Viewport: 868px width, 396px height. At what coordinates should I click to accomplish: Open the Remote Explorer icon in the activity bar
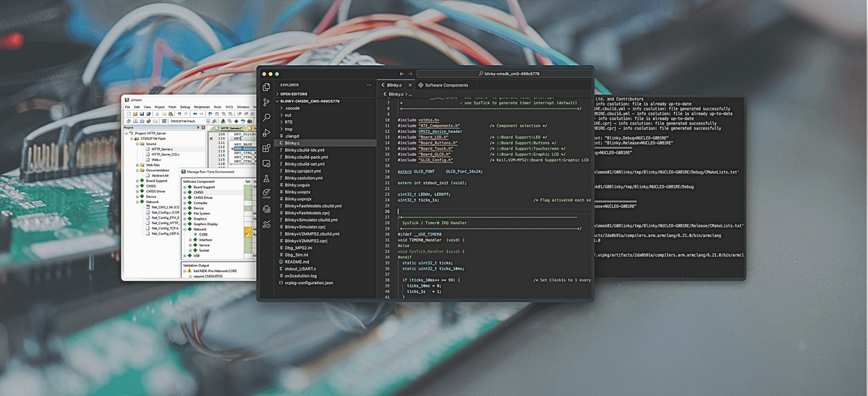(x=266, y=163)
